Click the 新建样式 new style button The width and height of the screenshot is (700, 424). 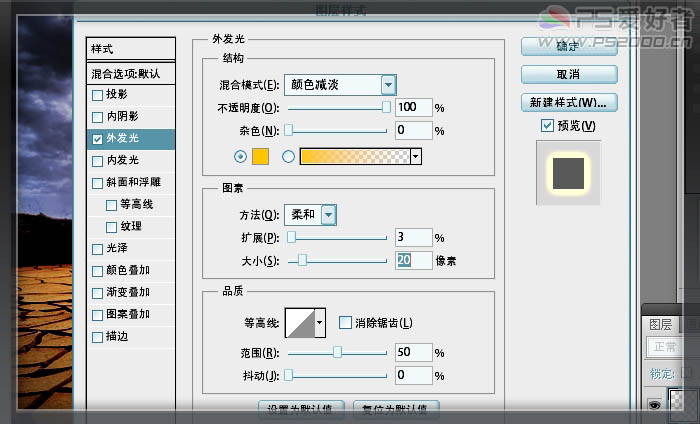(x=568, y=102)
